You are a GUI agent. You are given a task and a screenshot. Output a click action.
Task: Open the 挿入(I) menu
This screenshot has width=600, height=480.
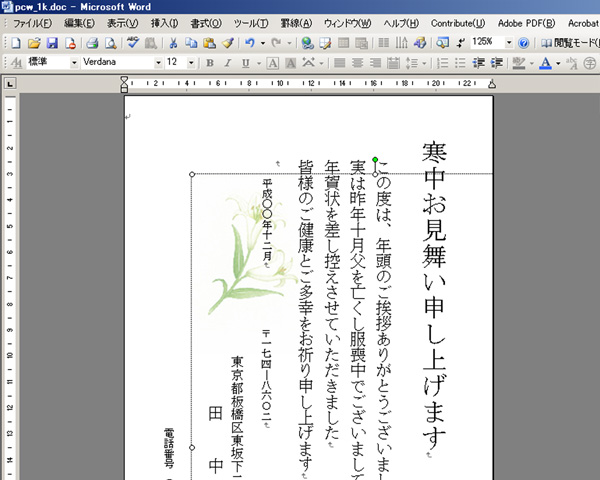coord(164,23)
